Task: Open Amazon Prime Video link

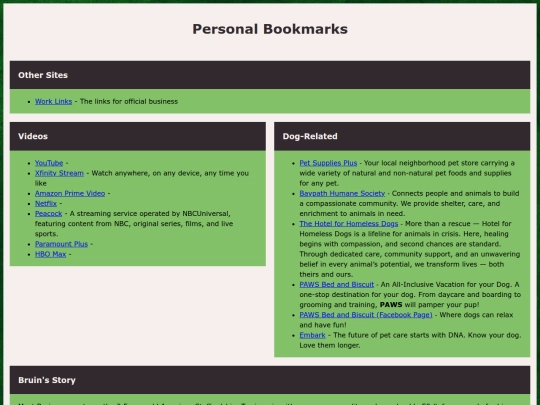Action: click(70, 194)
